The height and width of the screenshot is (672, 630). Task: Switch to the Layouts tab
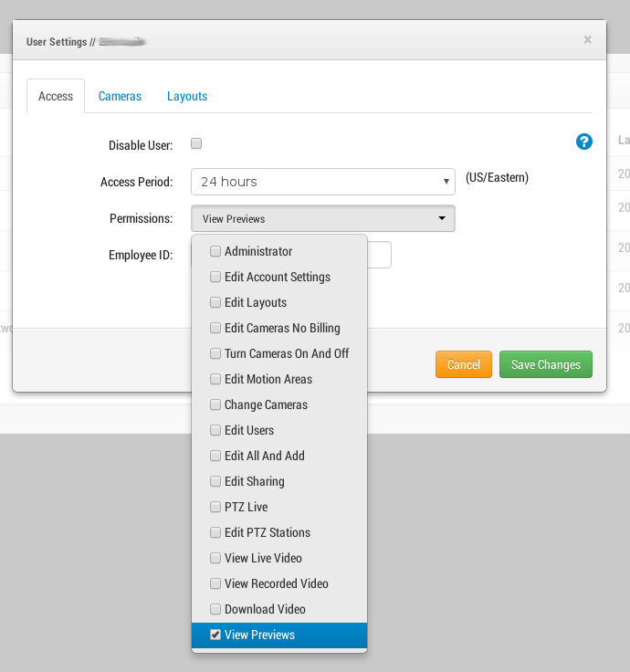pos(187,96)
